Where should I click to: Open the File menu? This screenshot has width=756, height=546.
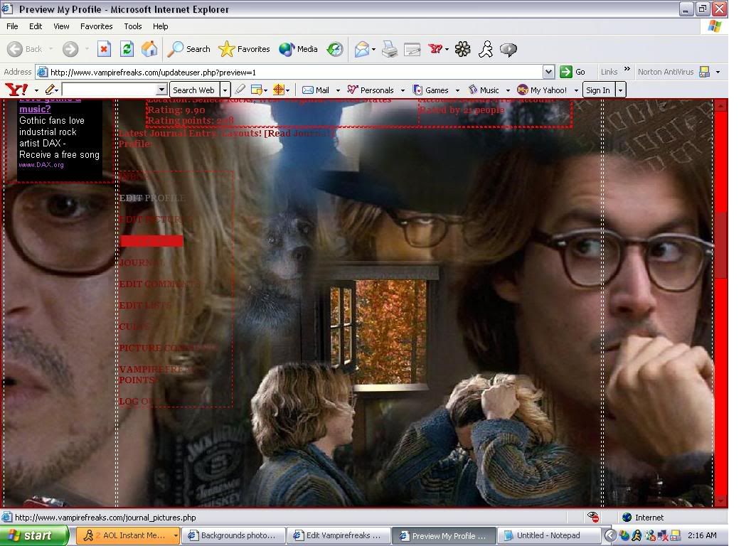tap(12, 26)
